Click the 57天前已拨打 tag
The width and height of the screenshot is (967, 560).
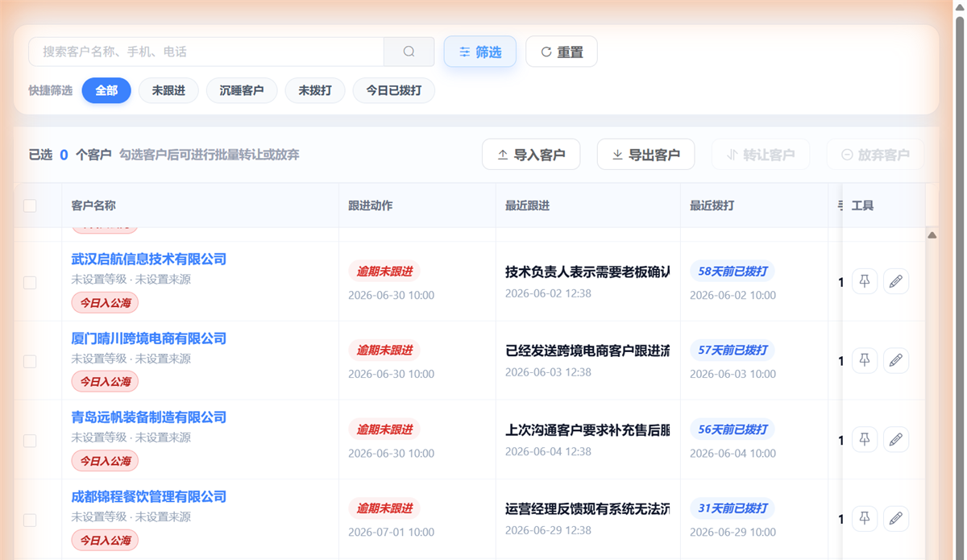[x=733, y=351]
